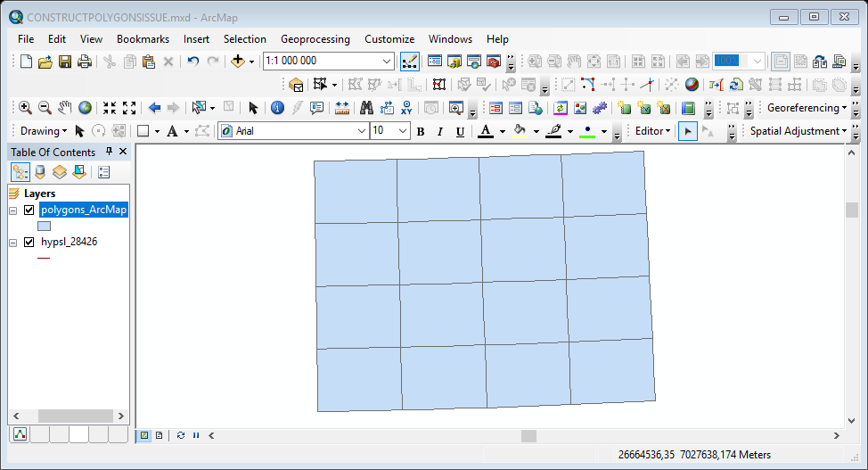Open the Windows menu
The image size is (868, 470).
point(450,39)
